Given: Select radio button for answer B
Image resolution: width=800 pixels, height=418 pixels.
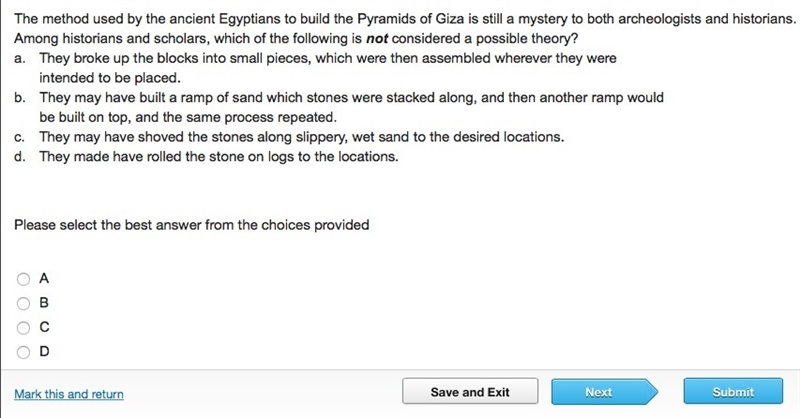Looking at the screenshot, I should pos(23,304).
